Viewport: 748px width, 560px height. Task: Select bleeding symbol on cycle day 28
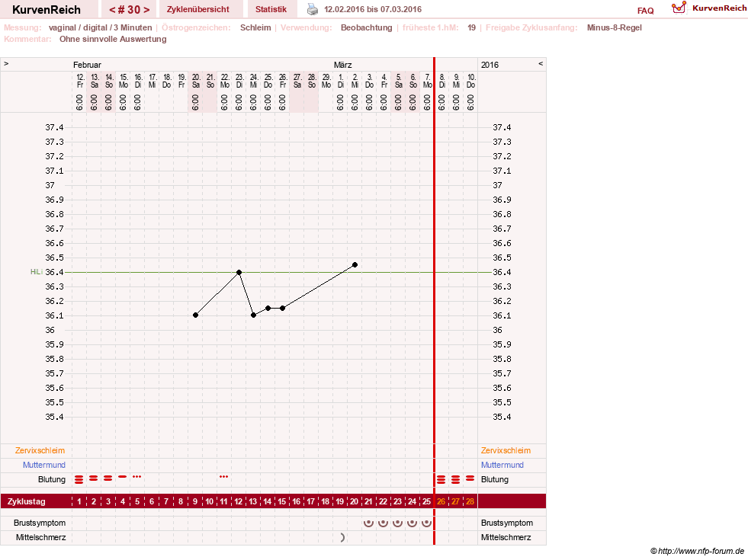pos(470,478)
